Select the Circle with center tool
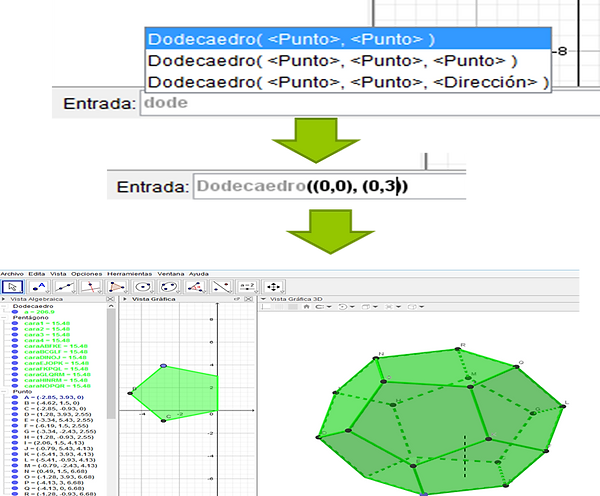Image resolution: width=600 pixels, height=496 pixels. pos(143,287)
